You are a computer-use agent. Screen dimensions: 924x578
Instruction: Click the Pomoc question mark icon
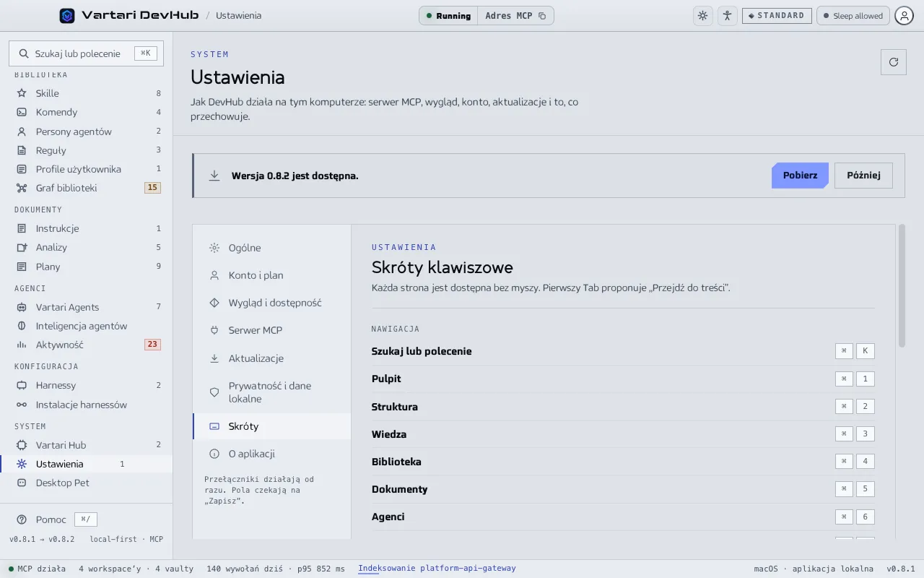pos(22,519)
